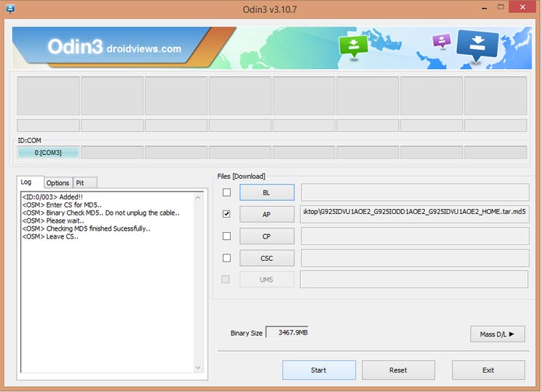
Task: Reset the Odin settings
Action: pyautogui.click(x=398, y=370)
